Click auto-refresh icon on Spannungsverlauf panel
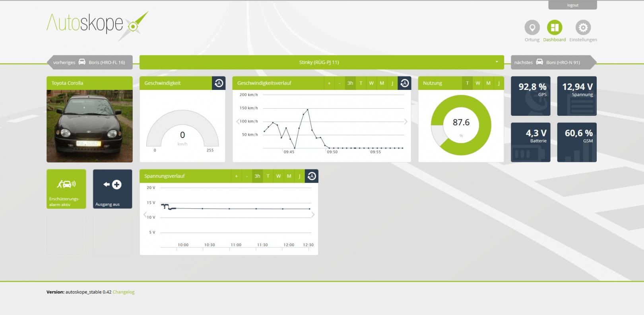The height and width of the screenshot is (315, 644). pyautogui.click(x=312, y=176)
